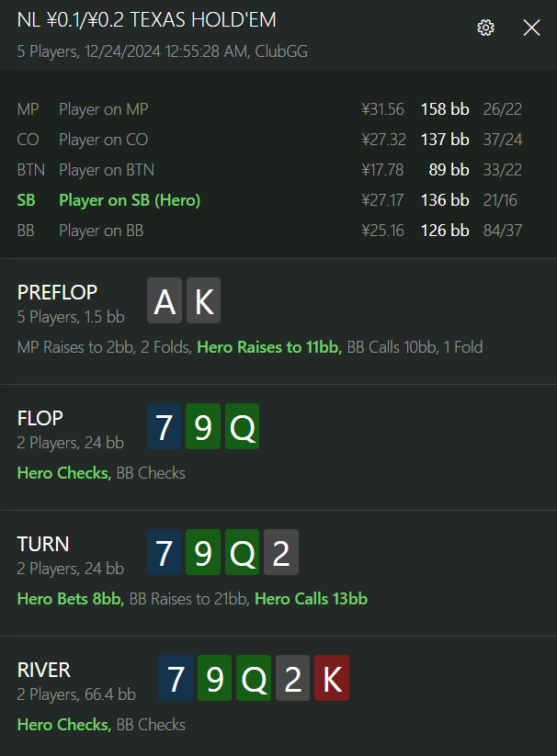Click the TURN section heading

(x=43, y=544)
